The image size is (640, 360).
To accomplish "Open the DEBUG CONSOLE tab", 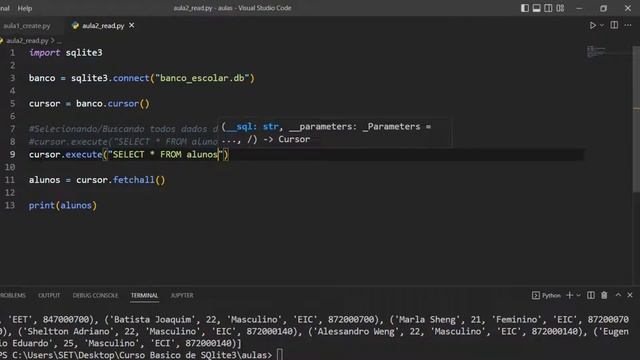I will click(95, 295).
